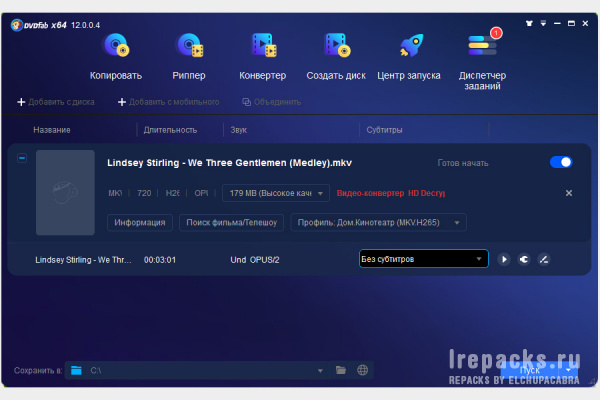This screenshot has width=600, height=400.
Task: Toggle the task enable switch off
Action: click(561, 162)
